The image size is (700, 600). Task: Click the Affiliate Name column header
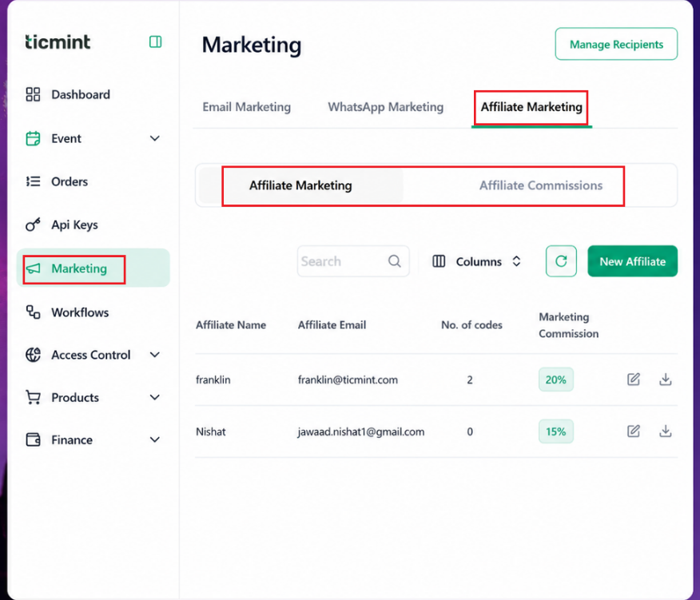[231, 325]
